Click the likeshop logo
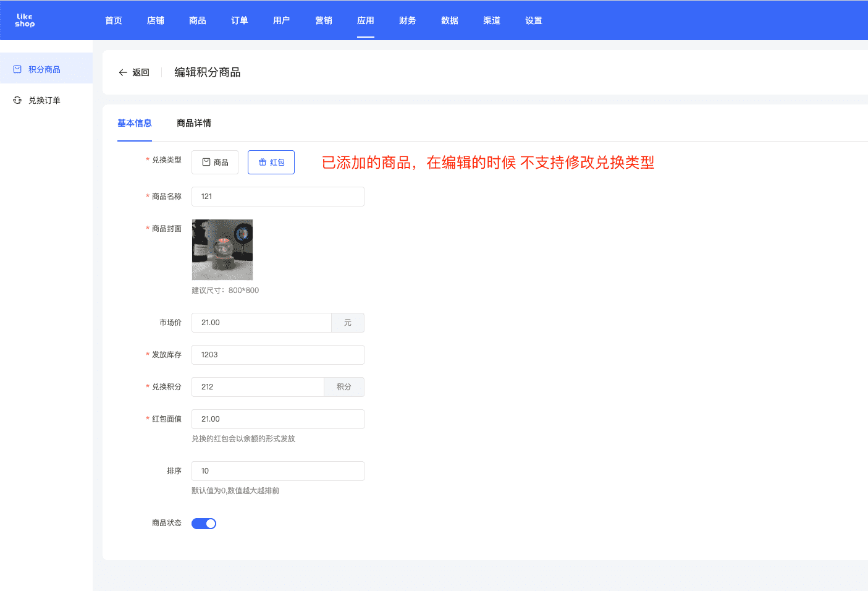 tap(25, 20)
